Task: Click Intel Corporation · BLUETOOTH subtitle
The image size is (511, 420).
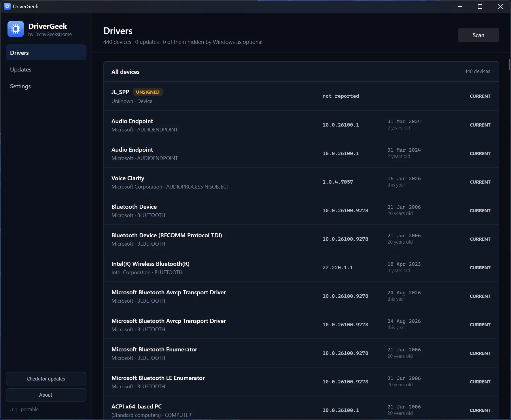Action: (147, 272)
